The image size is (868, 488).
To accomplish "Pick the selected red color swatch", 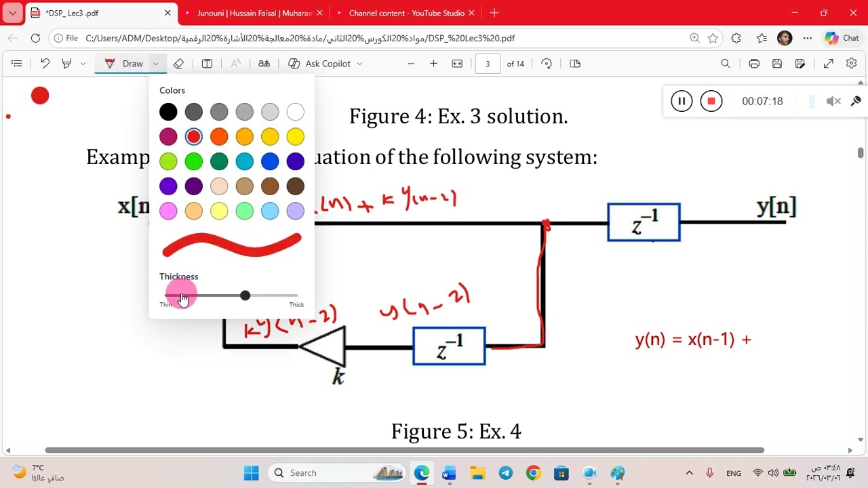I will click(194, 137).
